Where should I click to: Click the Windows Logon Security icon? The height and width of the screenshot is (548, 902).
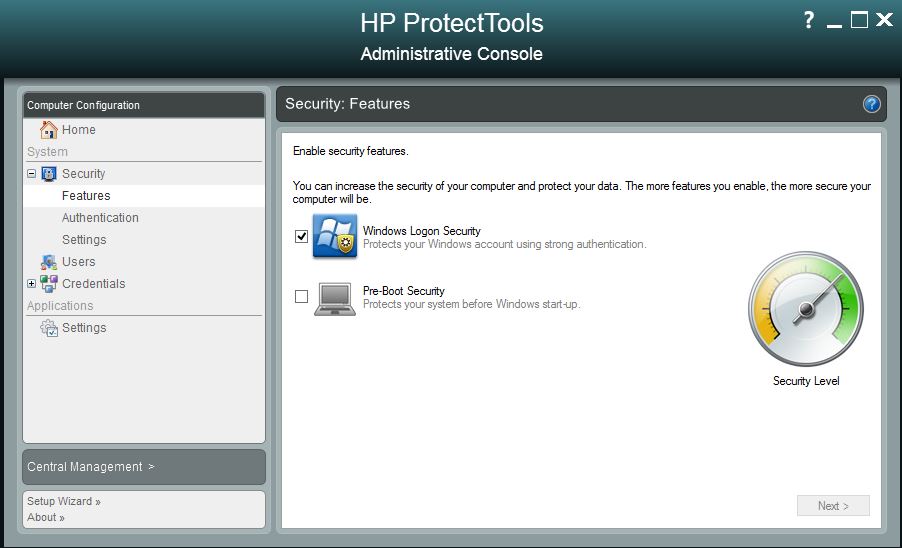pyautogui.click(x=335, y=236)
